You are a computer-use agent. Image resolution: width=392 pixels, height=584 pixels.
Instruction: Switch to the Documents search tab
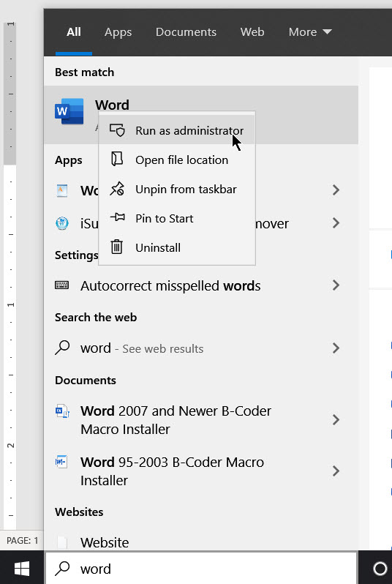(x=186, y=32)
